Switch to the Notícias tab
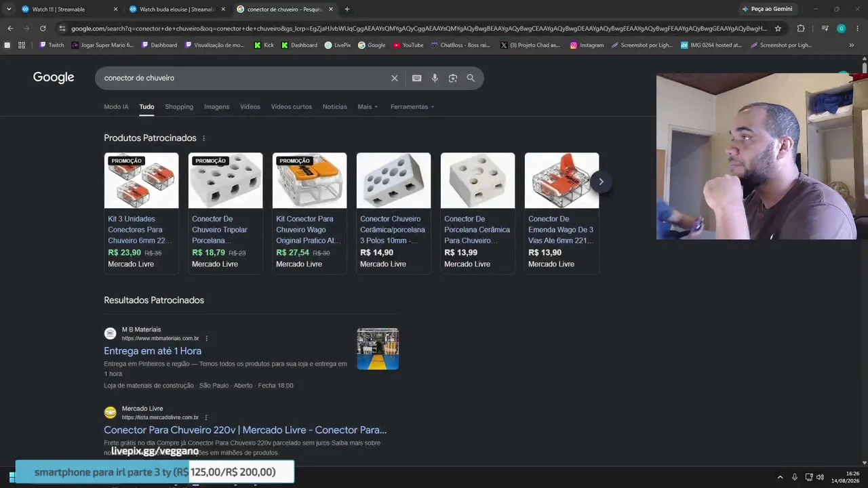Screen dimensions: 868x488 click(x=335, y=106)
